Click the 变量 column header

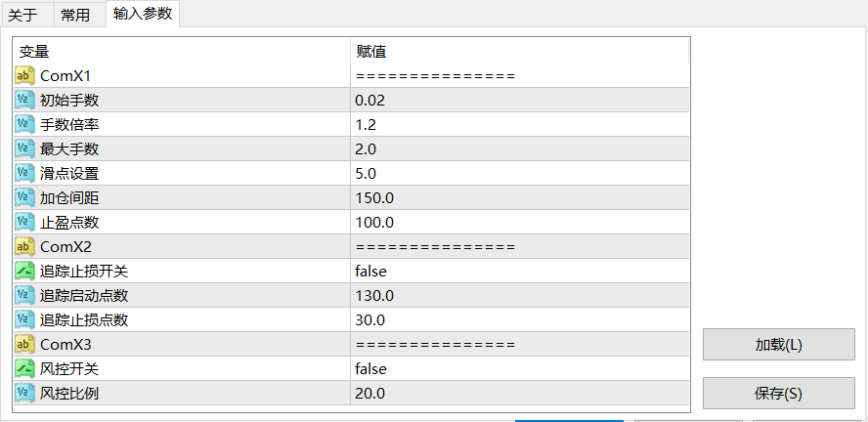34,52
